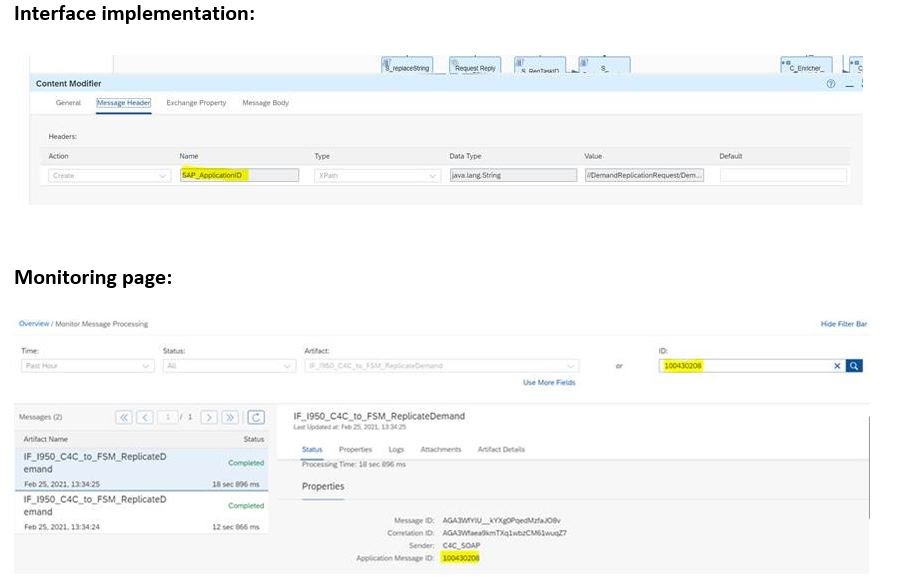Image resolution: width=912 pixels, height=577 pixels.
Task: Clear the ID 100430208 using the × icon
Action: (838, 366)
